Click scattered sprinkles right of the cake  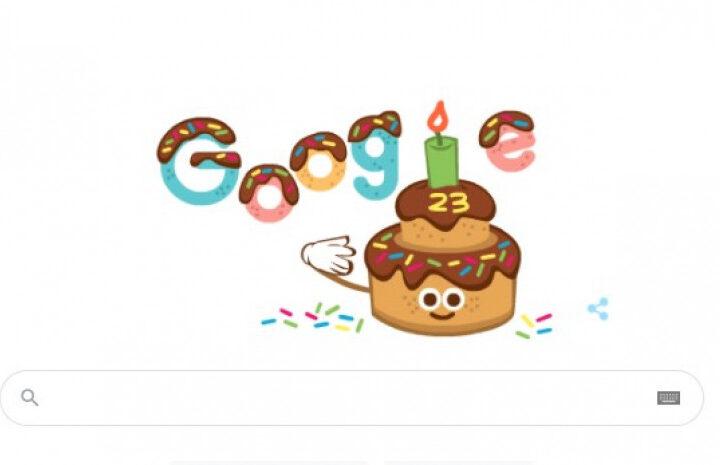click(x=534, y=326)
